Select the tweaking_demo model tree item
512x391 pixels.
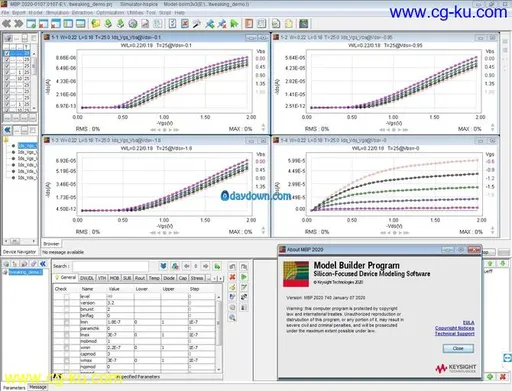pyautogui.click(x=26, y=272)
